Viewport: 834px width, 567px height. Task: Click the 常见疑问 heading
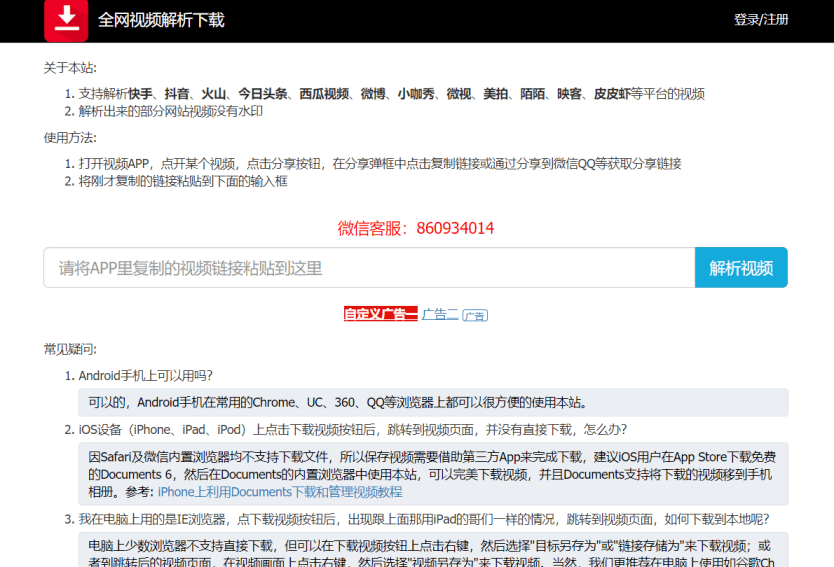(x=70, y=349)
